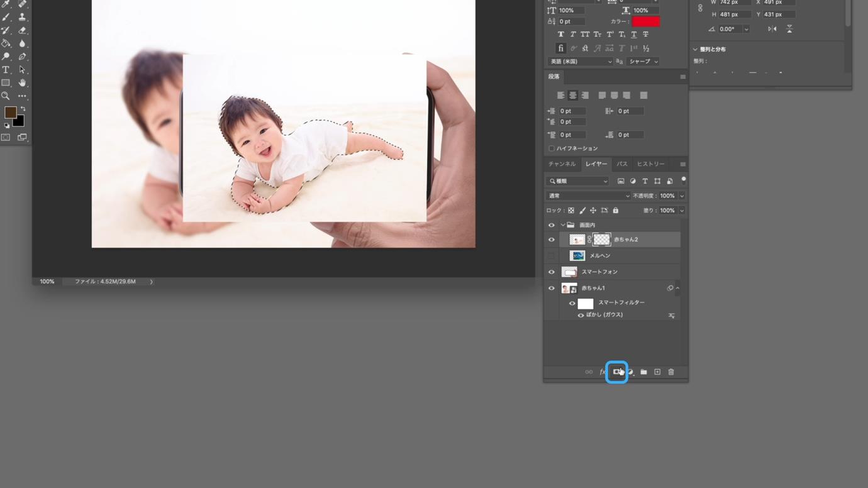
Task: Change the screen mode
Action: pos(22,137)
